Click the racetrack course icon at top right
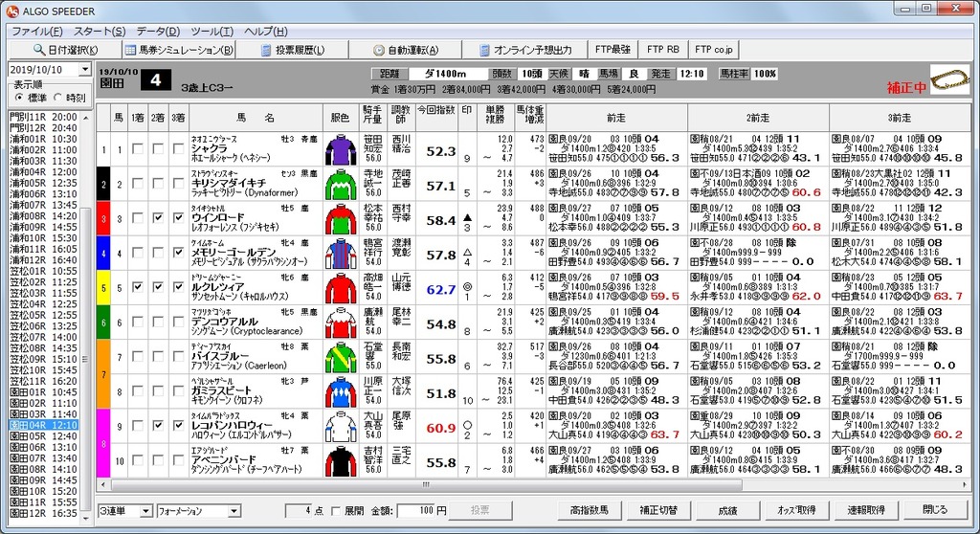This screenshot has width=980, height=534. (x=950, y=79)
